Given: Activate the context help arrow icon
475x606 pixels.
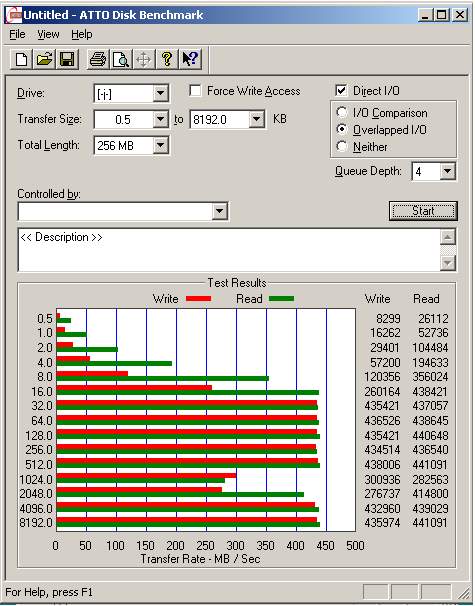Looking at the screenshot, I should [190, 60].
